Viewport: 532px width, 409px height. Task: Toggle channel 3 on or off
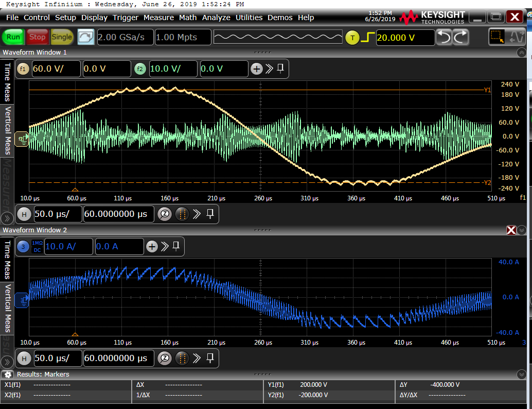coord(23,246)
